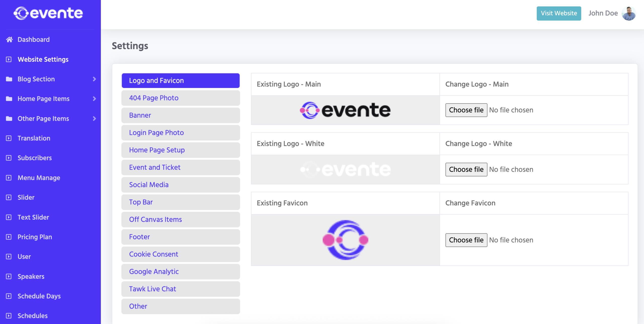
Task: Select the Cookie Consent tab
Action: 180,254
